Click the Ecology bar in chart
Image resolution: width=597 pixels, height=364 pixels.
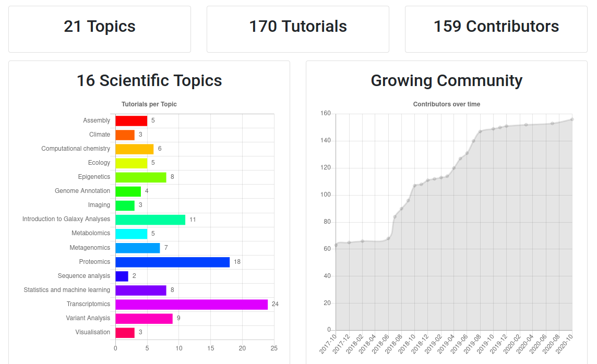click(x=132, y=163)
